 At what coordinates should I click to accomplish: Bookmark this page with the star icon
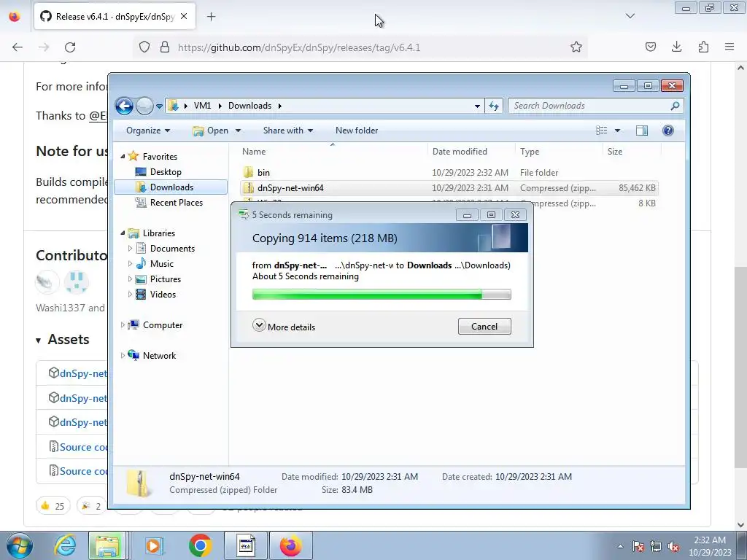point(576,47)
